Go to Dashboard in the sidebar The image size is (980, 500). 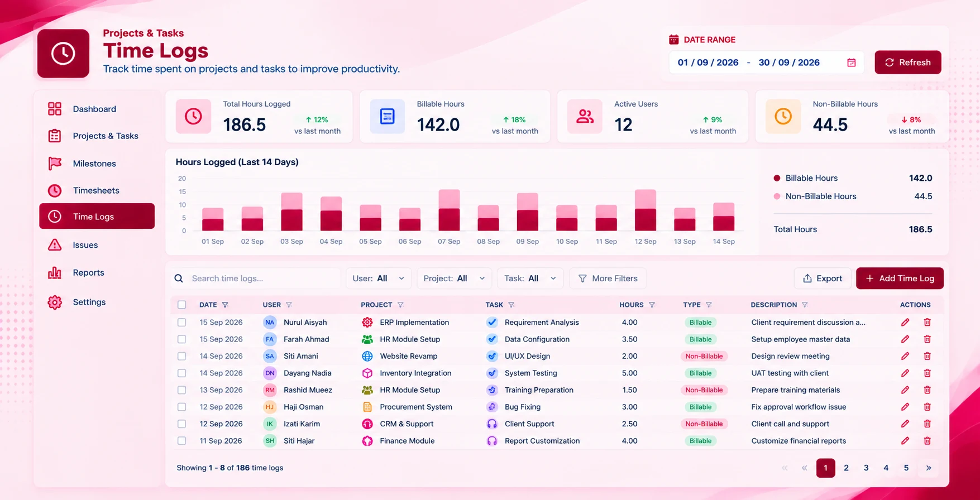(x=97, y=109)
